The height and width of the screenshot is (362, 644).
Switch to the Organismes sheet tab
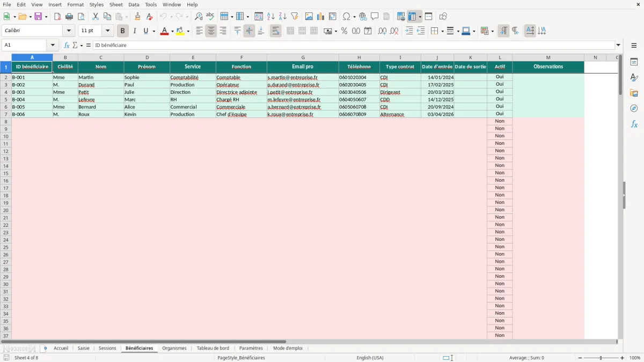[174, 348]
